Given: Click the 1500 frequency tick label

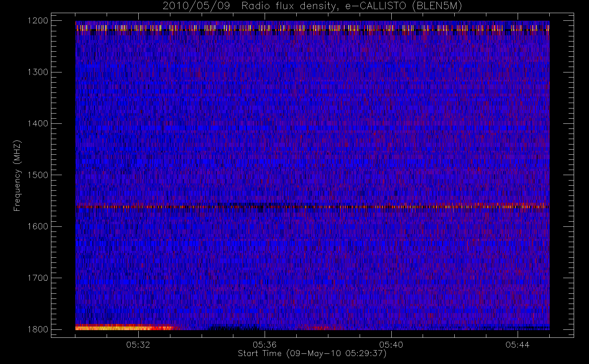Looking at the screenshot, I should coord(38,175).
